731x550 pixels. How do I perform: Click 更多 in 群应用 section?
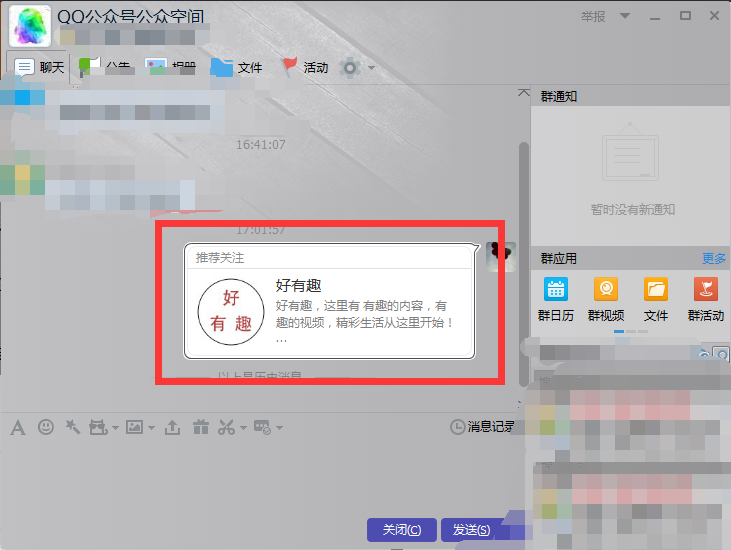(x=714, y=259)
